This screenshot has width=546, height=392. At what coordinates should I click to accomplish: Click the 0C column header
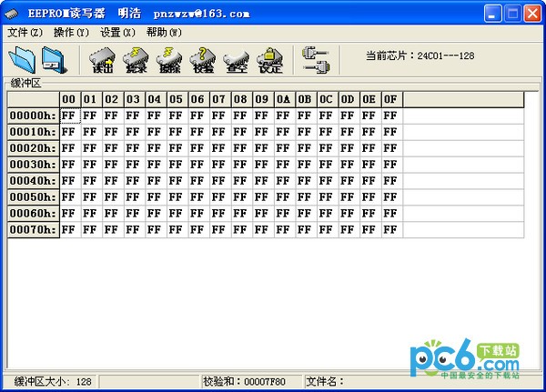pyautogui.click(x=328, y=99)
